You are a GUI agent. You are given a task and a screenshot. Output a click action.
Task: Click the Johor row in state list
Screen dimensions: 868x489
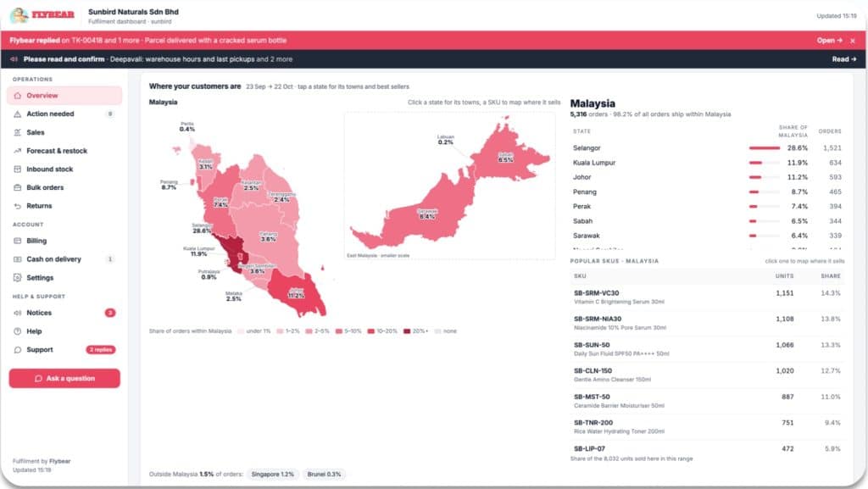pos(707,177)
